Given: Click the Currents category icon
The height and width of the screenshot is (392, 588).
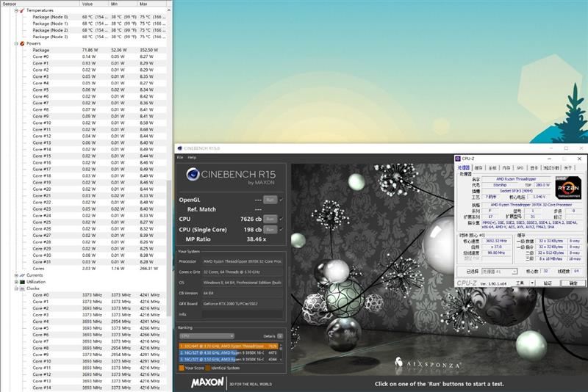Looking at the screenshot, I should point(22,275).
